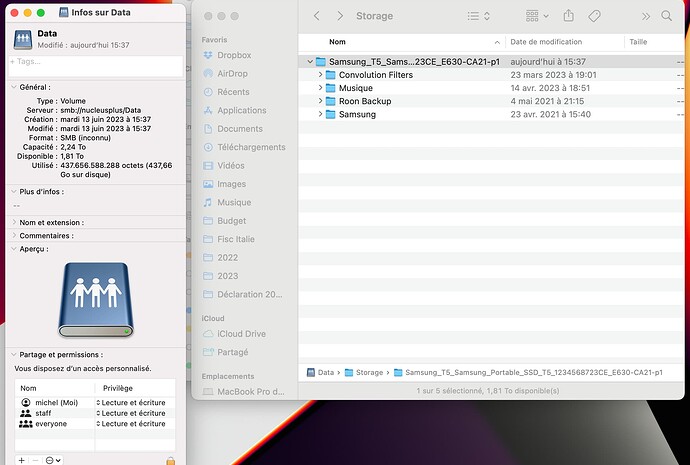Select Téléchargements in the sidebar
The width and height of the screenshot is (690, 465).
(251, 147)
